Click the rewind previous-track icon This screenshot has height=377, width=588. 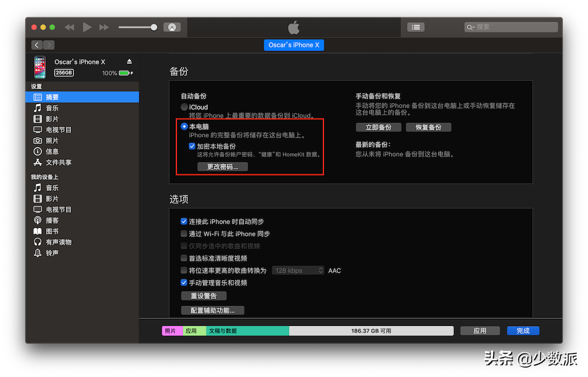(69, 27)
